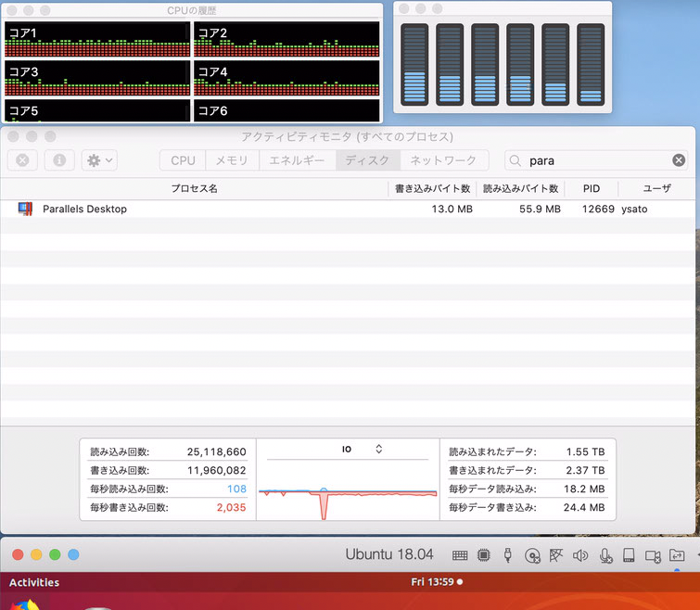Screen dimensions: 700x610
Task: Open the shared folder icon in VM toolbar
Action: tap(677, 555)
